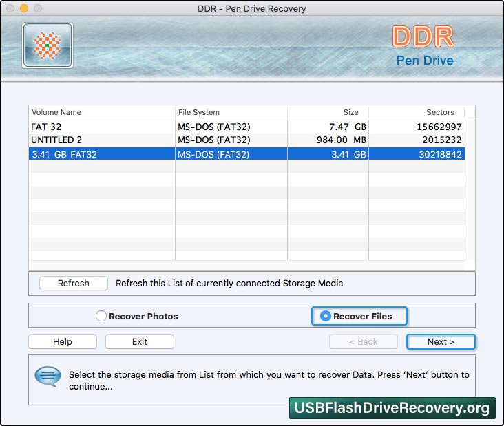Click the Exit button
Image resolution: width=504 pixels, height=426 pixels.
[x=140, y=341]
